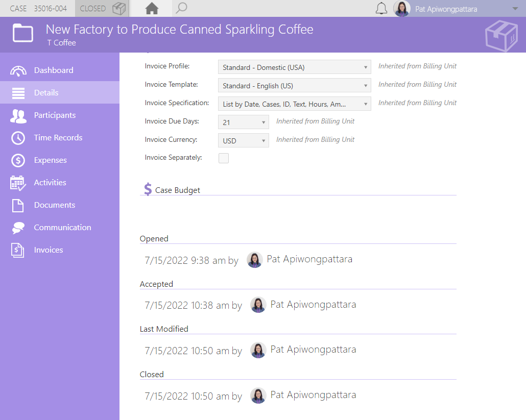Click the Time Records clock icon
Viewport: 526px width, 420px height.
18,138
